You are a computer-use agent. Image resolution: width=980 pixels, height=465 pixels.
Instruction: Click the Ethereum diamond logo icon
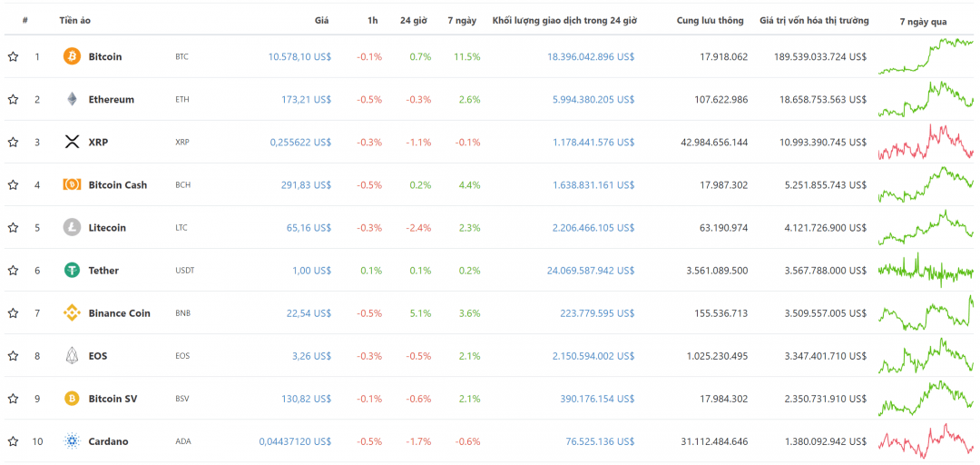(x=72, y=99)
